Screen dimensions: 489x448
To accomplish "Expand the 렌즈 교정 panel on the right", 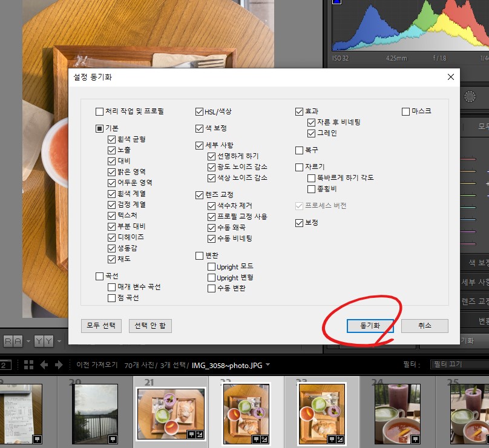I will 474,301.
